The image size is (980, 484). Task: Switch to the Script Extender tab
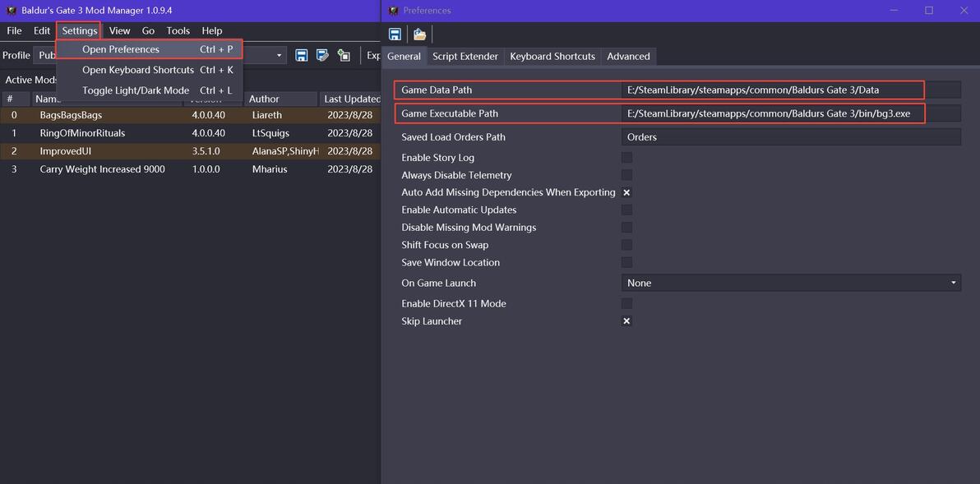[x=465, y=57]
